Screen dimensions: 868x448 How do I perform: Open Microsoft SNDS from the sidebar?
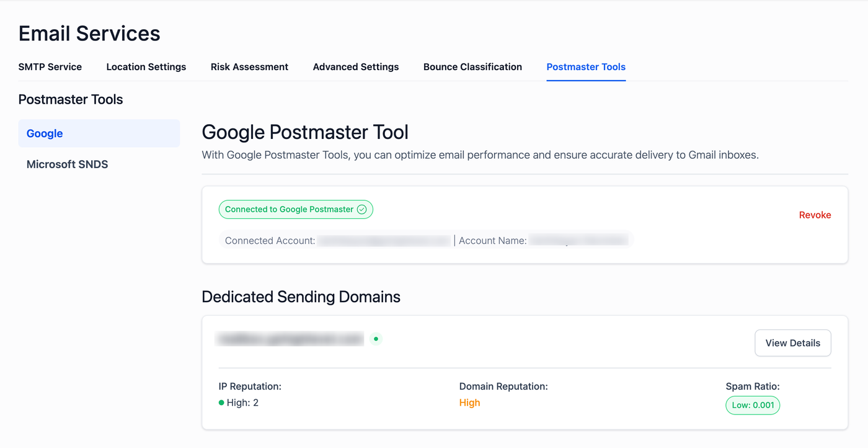coord(68,164)
